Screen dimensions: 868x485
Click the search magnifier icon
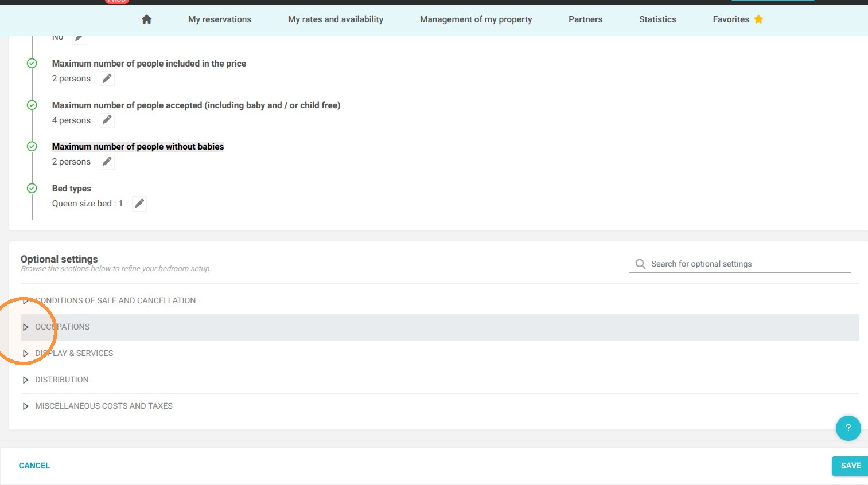[640, 264]
